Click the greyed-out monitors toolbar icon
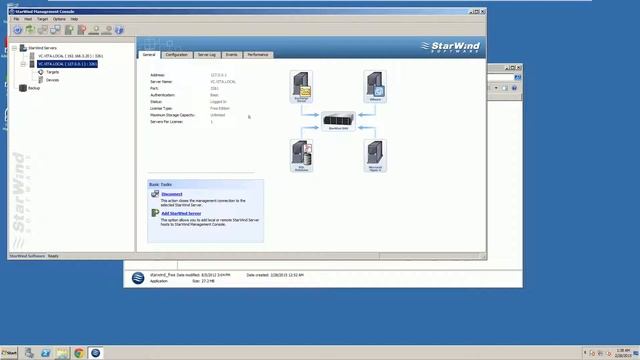The height and width of the screenshot is (360, 640). click(43, 30)
